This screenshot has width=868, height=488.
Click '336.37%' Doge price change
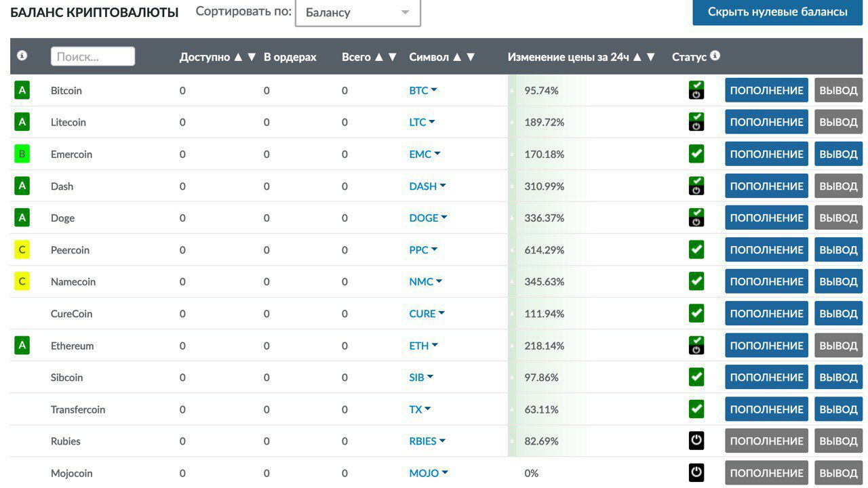(x=544, y=218)
